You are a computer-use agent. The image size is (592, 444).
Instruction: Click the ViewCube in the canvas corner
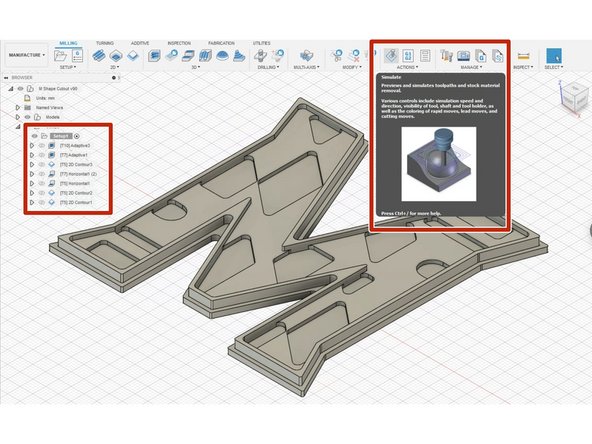[x=574, y=98]
